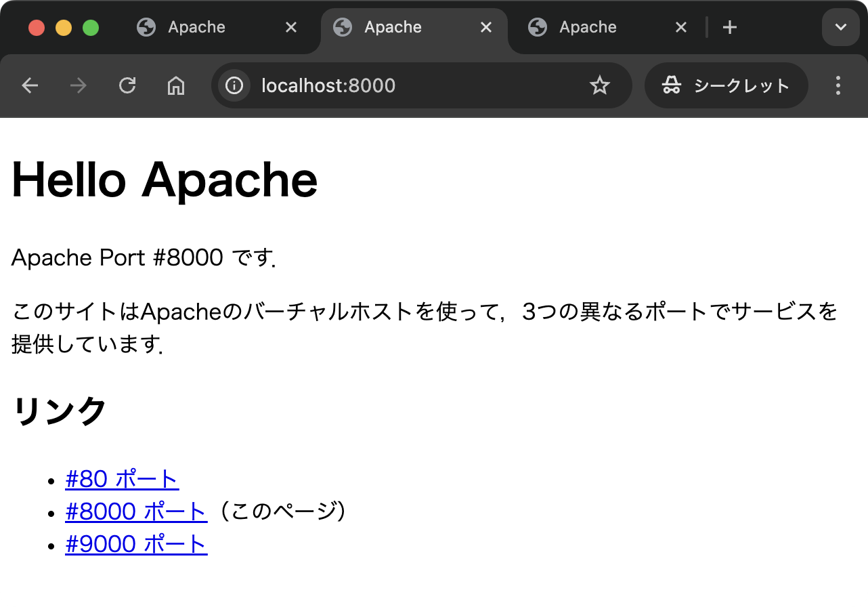This screenshot has height=607, width=868.
Task: Go to the home page icon
Action: click(176, 85)
